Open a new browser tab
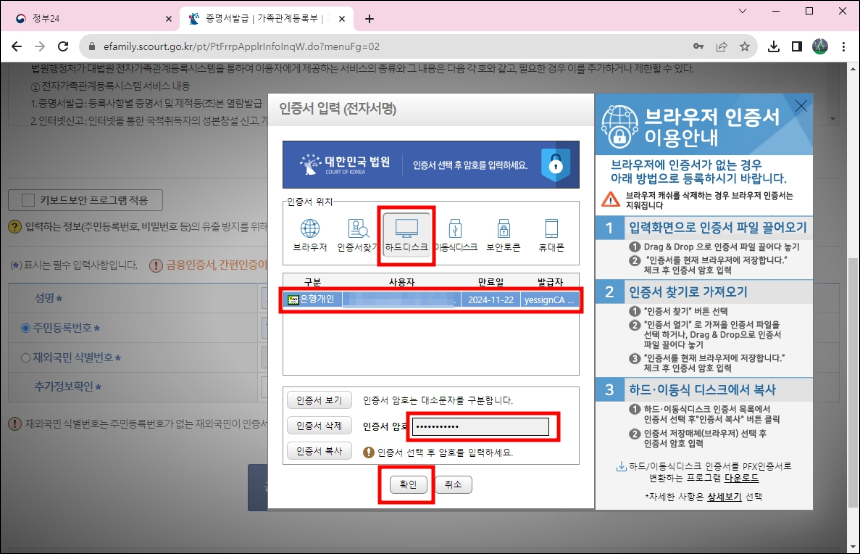This screenshot has width=860, height=554. [x=369, y=19]
